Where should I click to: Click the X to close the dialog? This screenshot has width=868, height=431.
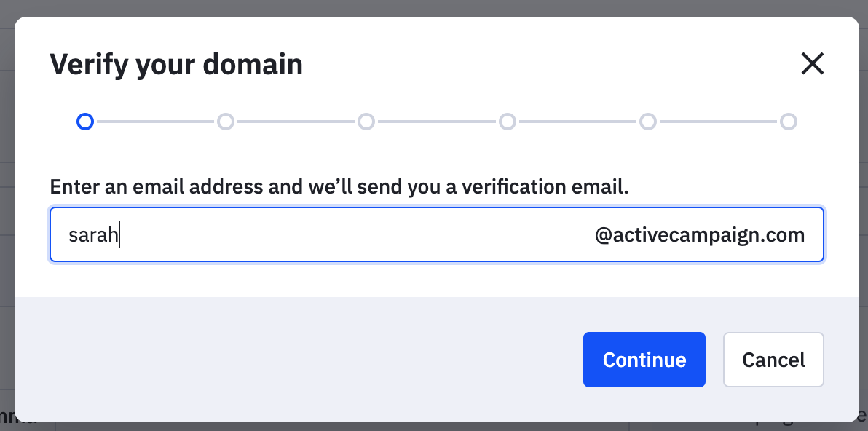point(812,63)
